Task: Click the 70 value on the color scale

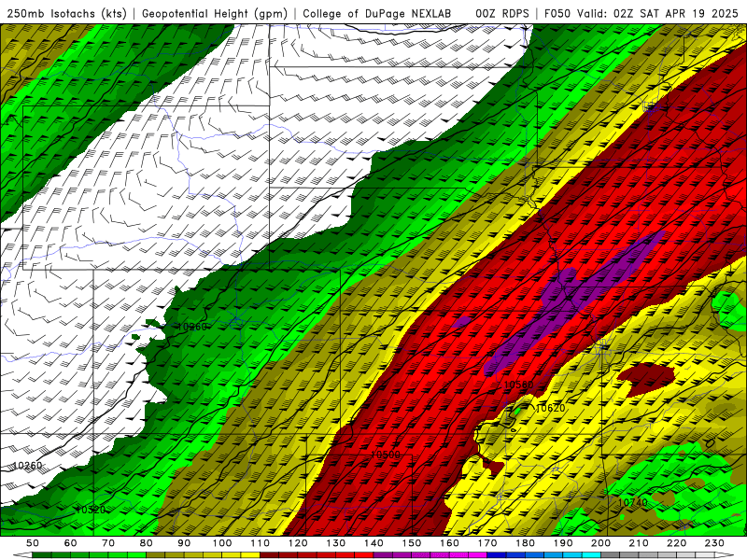Action: pos(108,543)
